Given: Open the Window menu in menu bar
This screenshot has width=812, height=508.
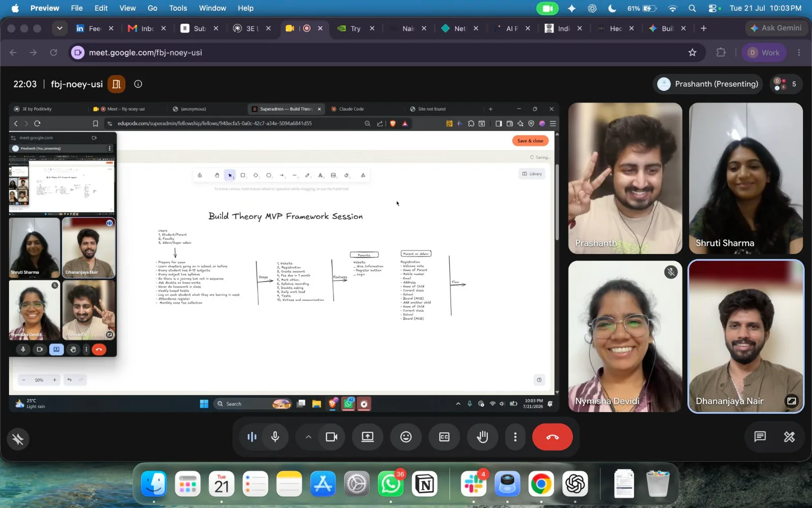Looking at the screenshot, I should point(213,8).
